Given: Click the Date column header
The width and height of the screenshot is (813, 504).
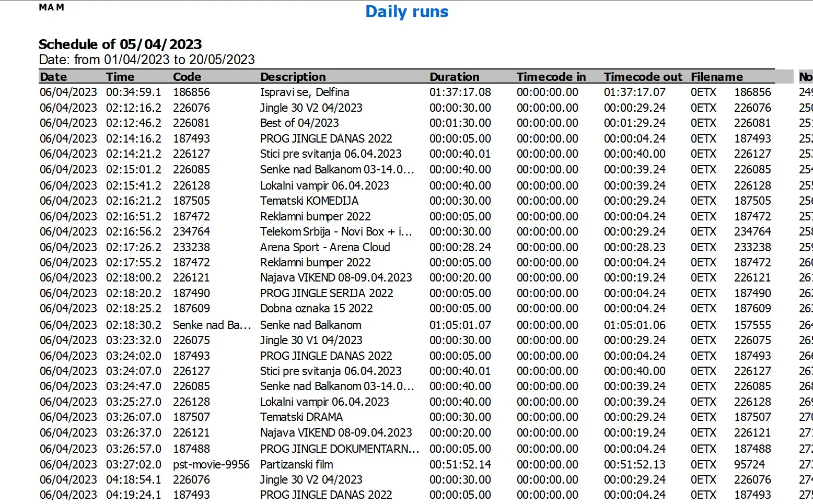Looking at the screenshot, I should pos(53,77).
